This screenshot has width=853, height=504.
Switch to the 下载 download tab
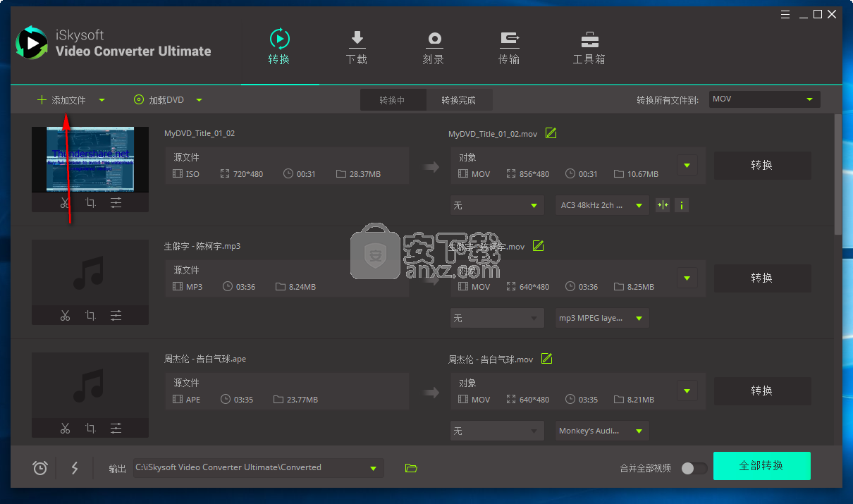(x=357, y=47)
